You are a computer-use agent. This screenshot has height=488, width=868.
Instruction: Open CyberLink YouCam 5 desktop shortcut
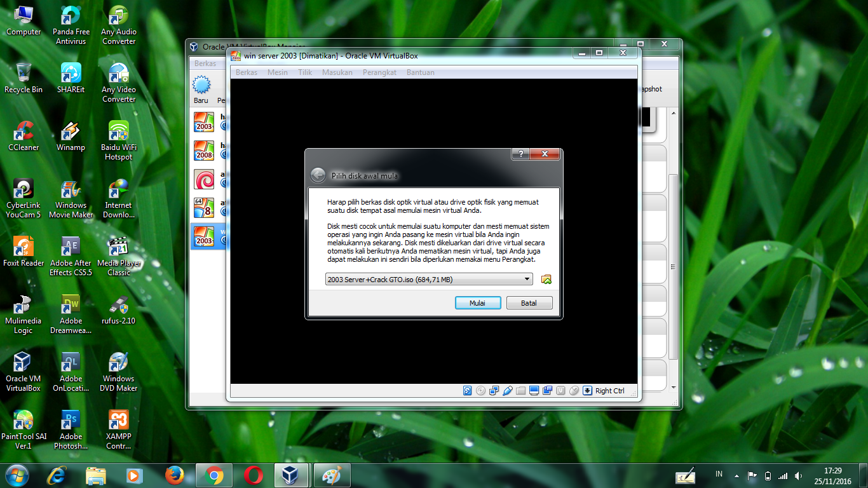click(24, 198)
